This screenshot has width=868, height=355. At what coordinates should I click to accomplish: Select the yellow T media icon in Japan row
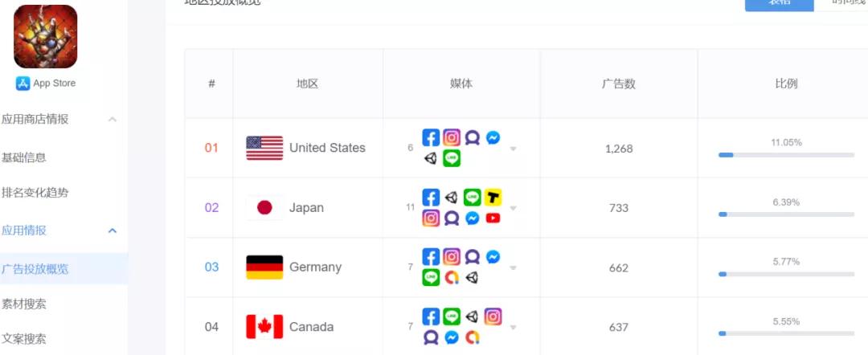pos(493,198)
